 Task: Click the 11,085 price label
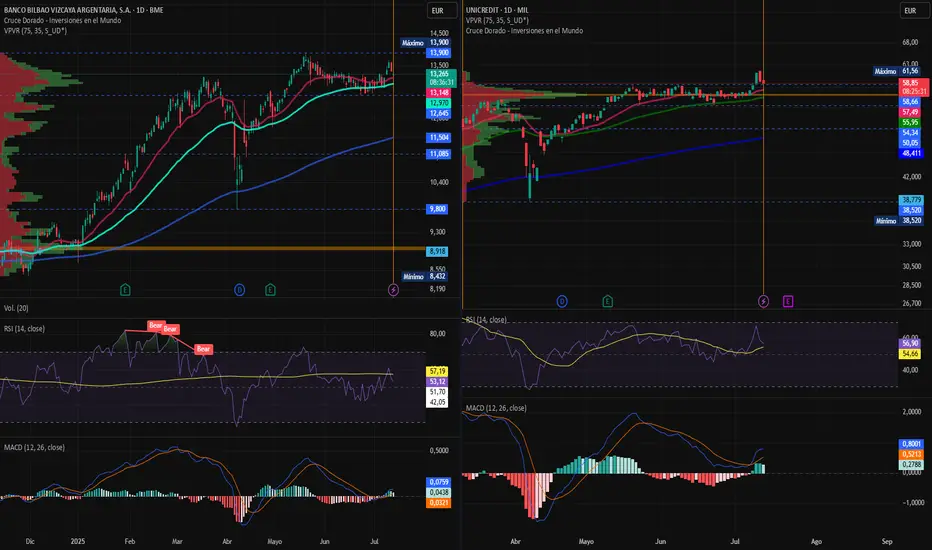pyautogui.click(x=439, y=154)
